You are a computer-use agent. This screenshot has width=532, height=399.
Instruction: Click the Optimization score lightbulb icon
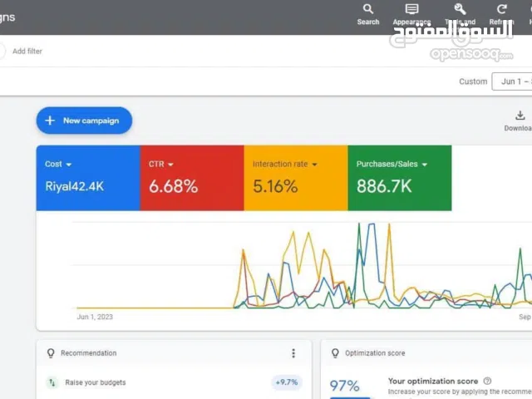point(335,353)
